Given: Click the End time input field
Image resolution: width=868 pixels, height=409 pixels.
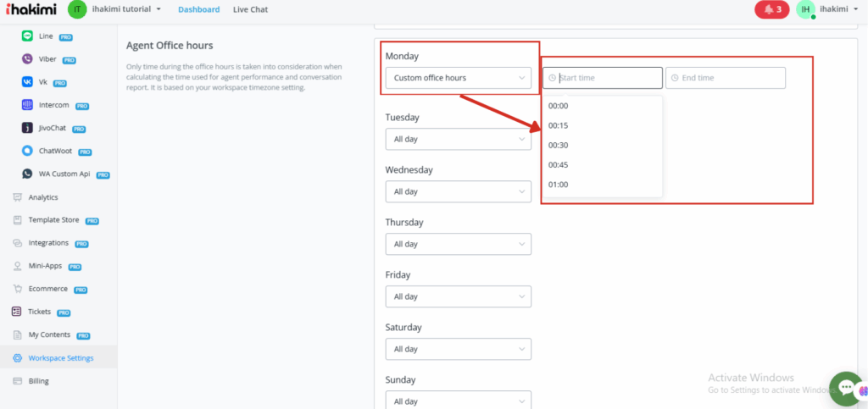Looking at the screenshot, I should click(x=726, y=78).
